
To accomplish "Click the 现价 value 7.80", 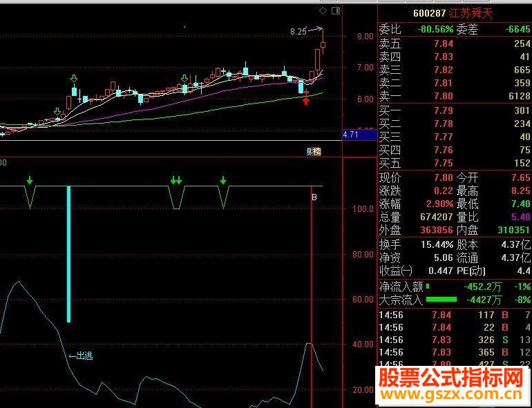I will (444, 177).
